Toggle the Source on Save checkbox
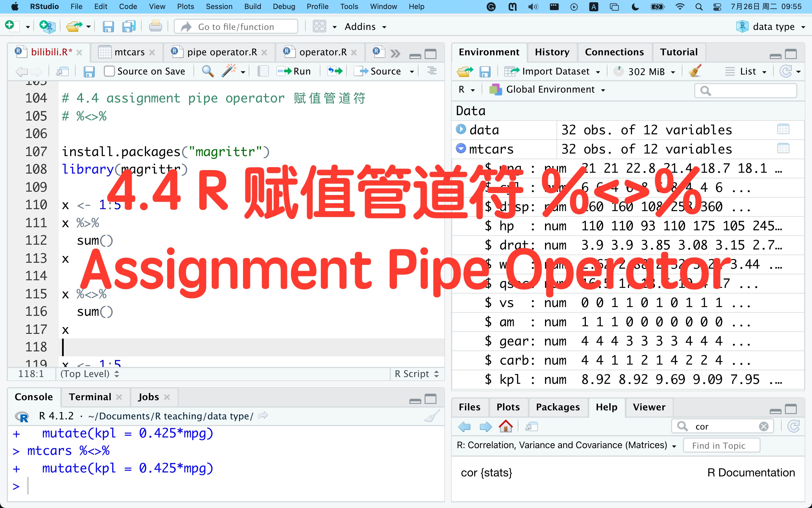The width and height of the screenshot is (812, 508). click(x=109, y=71)
